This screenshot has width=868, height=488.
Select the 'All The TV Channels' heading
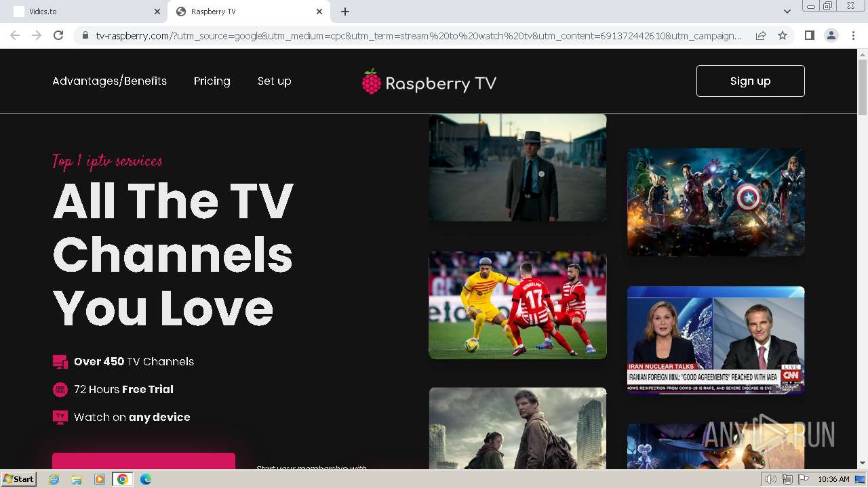point(173,255)
